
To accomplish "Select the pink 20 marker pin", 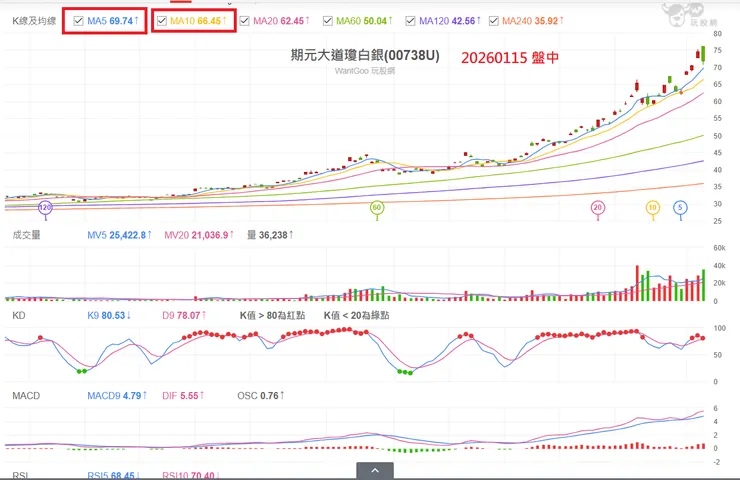I will pyautogui.click(x=598, y=209).
